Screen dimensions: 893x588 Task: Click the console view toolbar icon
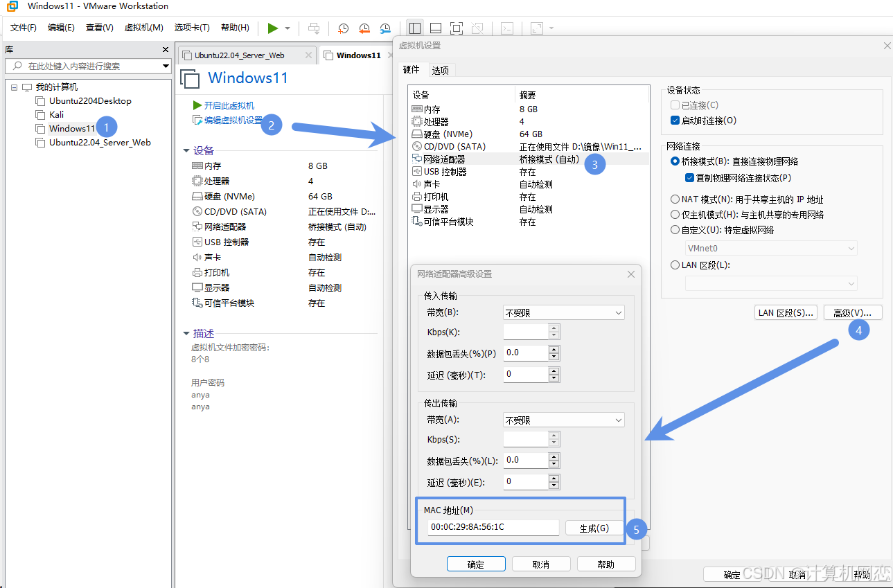click(x=507, y=28)
